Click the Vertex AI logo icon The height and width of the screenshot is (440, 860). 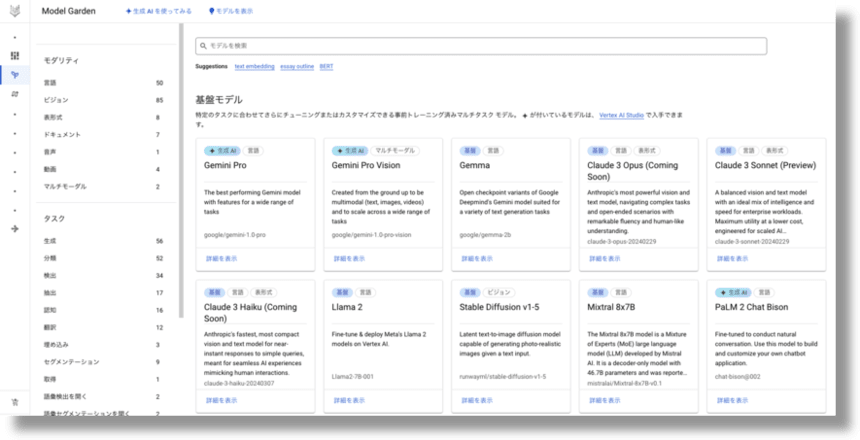pyautogui.click(x=15, y=11)
